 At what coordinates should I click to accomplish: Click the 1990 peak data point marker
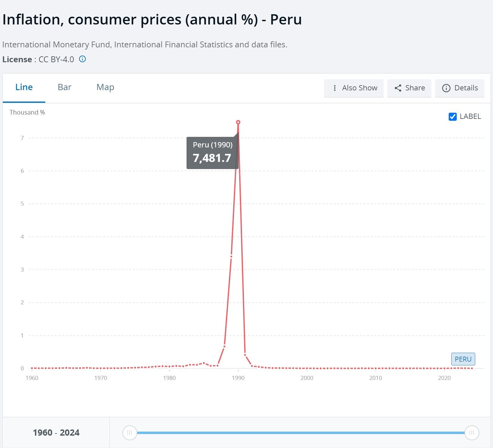click(238, 122)
